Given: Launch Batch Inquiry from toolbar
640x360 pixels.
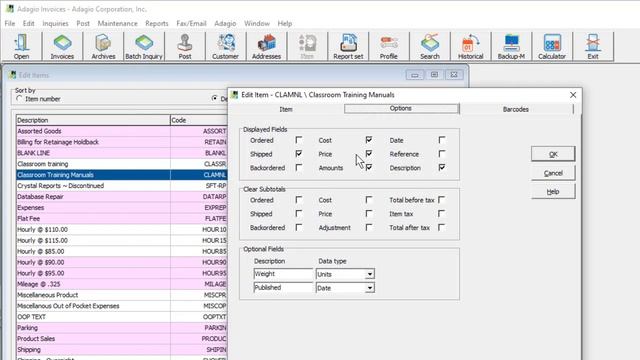Looking at the screenshot, I should [x=144, y=47].
